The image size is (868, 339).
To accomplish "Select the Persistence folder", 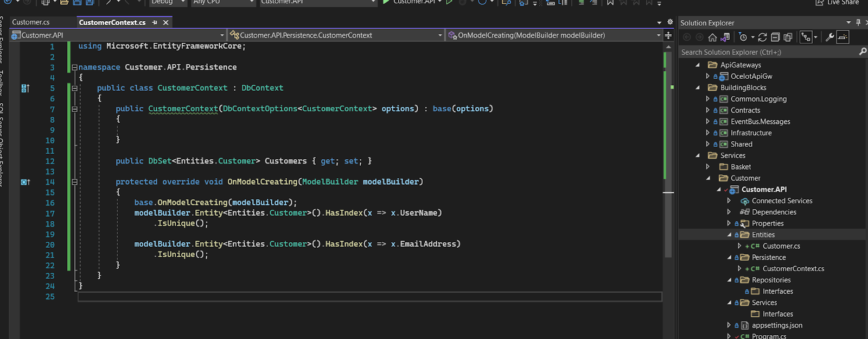I will pos(769,258).
